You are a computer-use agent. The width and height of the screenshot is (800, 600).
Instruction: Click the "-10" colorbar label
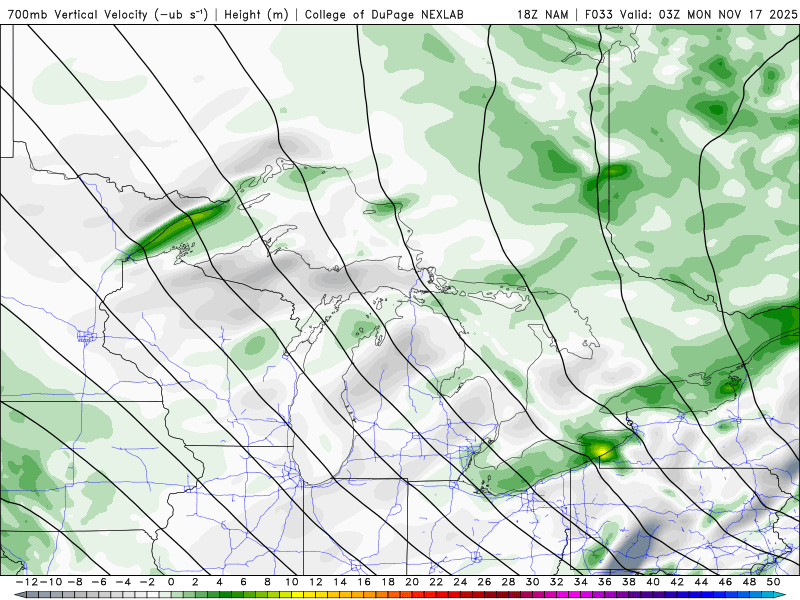[51, 582]
